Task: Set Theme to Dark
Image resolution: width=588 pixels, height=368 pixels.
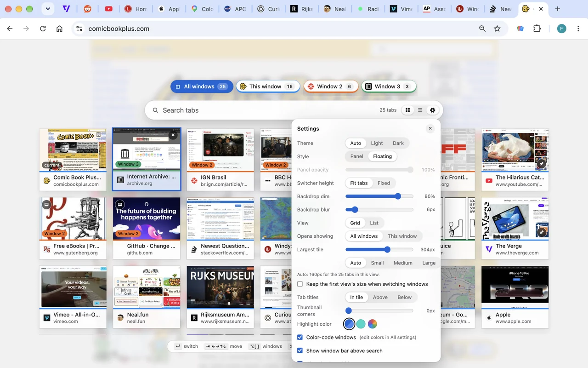Action: [x=398, y=143]
